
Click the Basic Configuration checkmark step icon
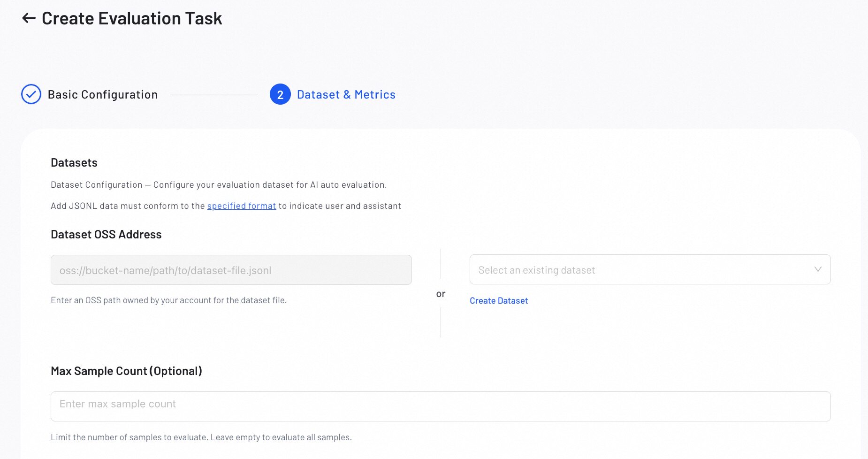click(x=31, y=94)
